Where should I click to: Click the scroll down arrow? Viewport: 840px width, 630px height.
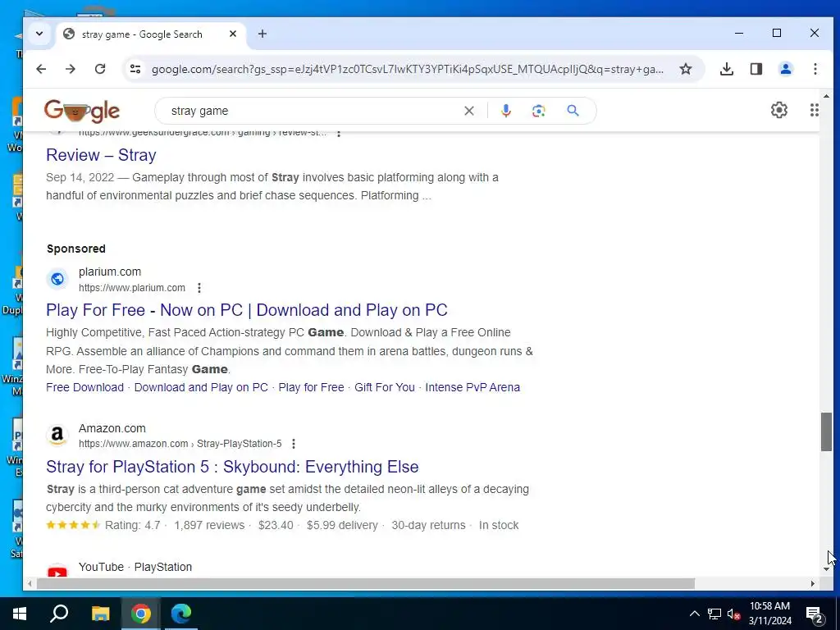click(826, 569)
